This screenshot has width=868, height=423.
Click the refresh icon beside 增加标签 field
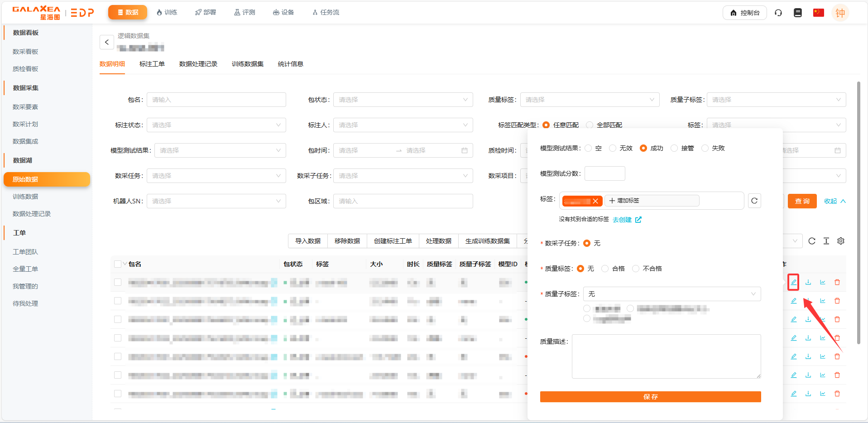pos(754,201)
